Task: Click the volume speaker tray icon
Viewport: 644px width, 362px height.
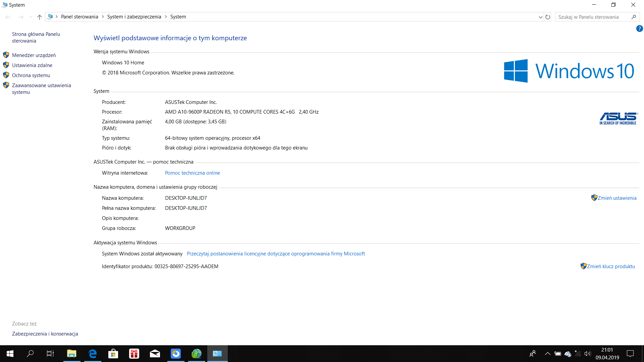Action: coord(588,354)
